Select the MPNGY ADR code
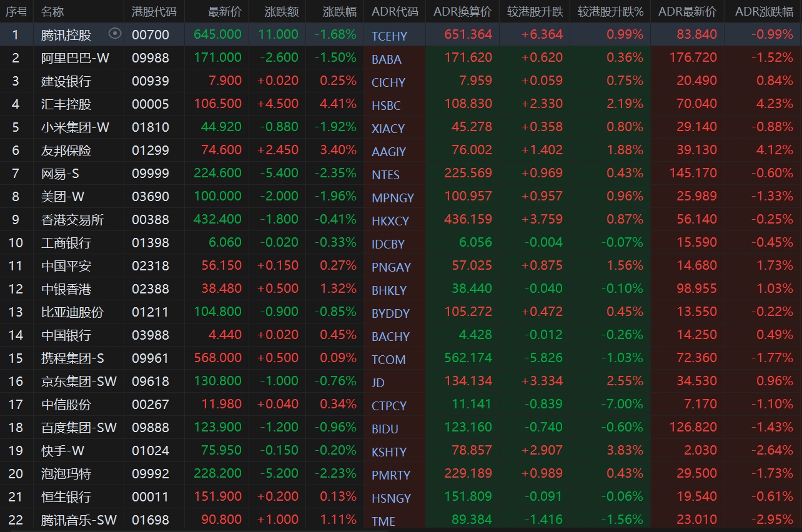 coord(393,198)
